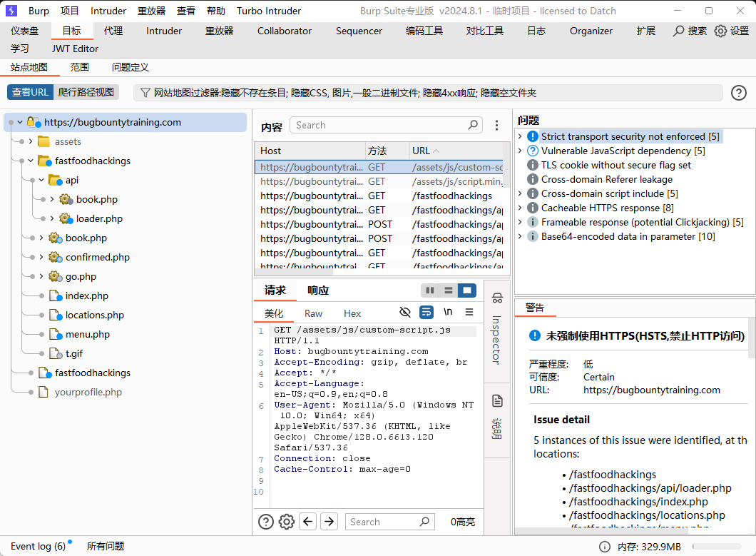Focus the contents Search field

point(386,125)
